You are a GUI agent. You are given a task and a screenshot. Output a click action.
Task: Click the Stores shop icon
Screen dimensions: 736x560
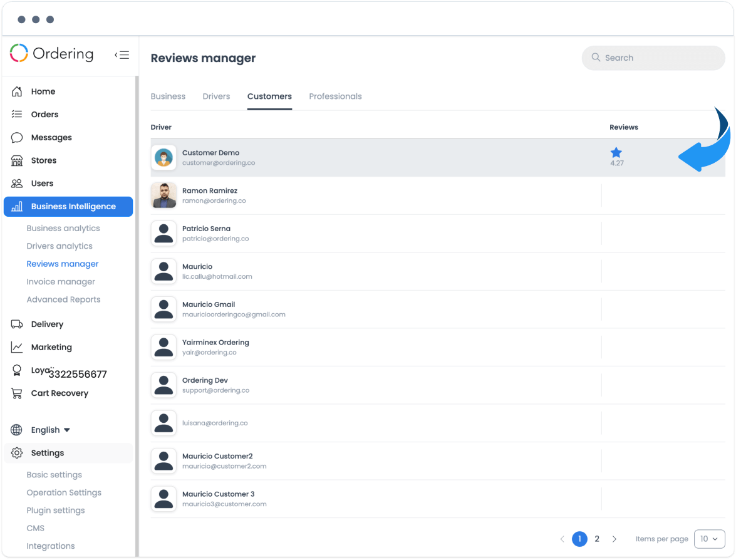click(x=17, y=160)
